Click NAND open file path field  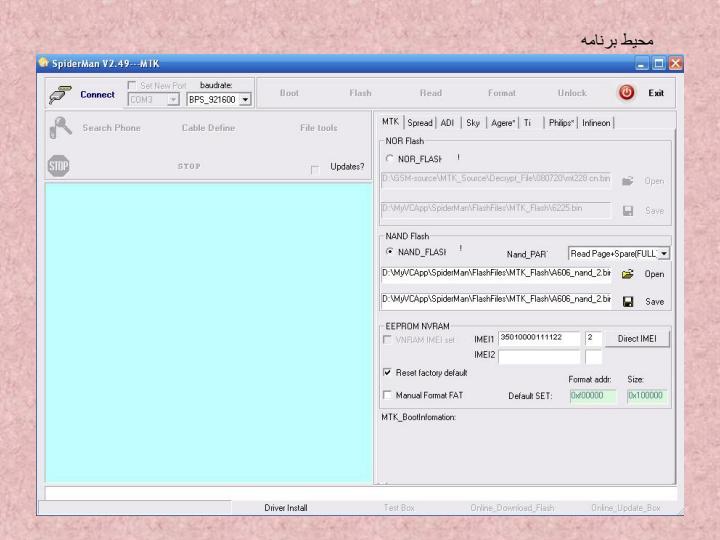tap(496, 274)
